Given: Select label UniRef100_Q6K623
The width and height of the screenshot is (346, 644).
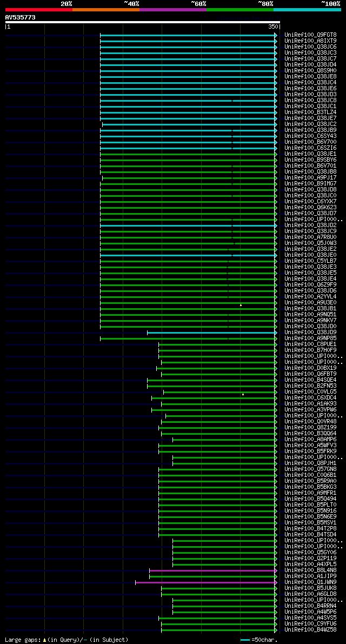Looking at the screenshot, I should pos(310,208).
